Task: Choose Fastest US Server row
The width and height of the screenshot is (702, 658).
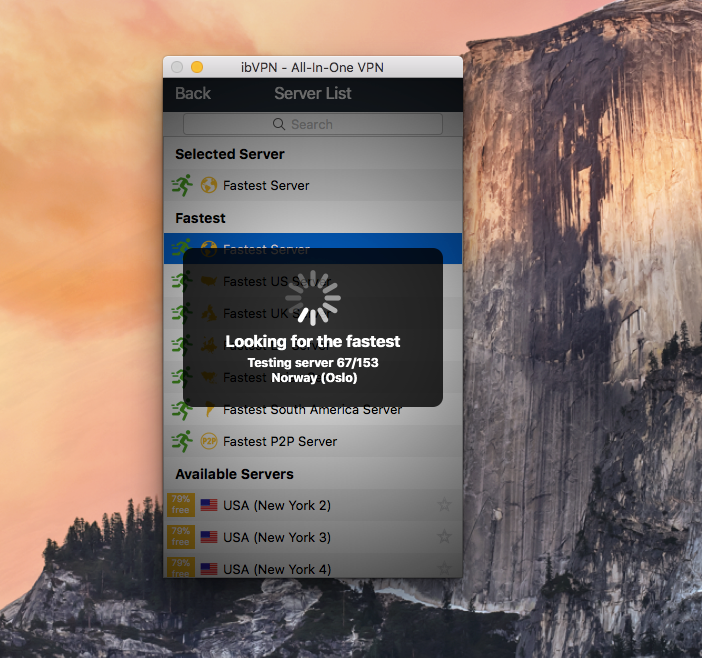Action: click(312, 281)
